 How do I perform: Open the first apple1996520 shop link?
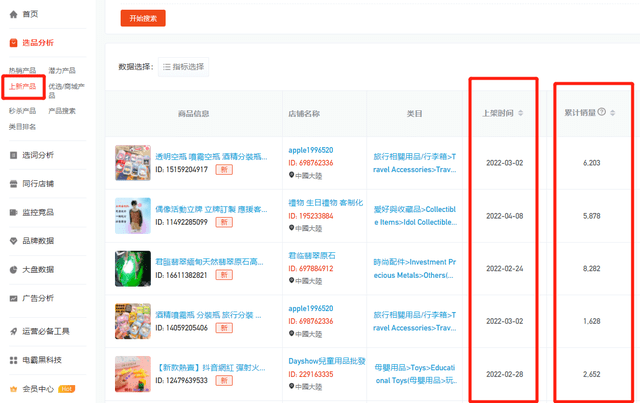311,150
